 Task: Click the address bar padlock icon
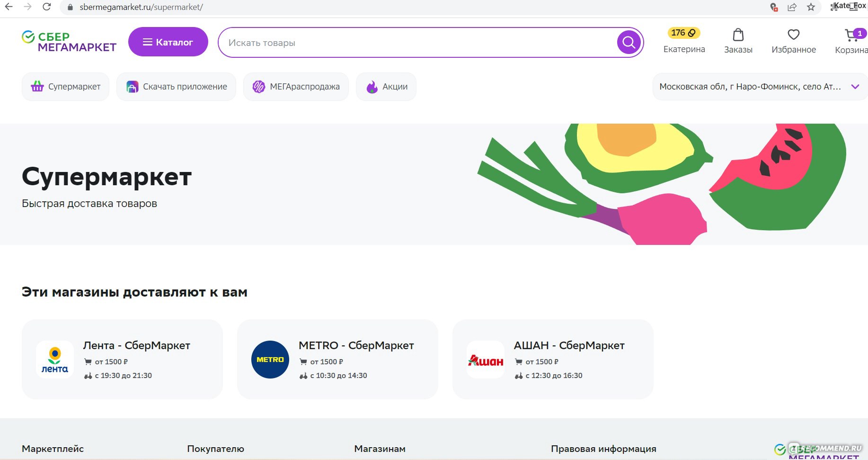[70, 7]
